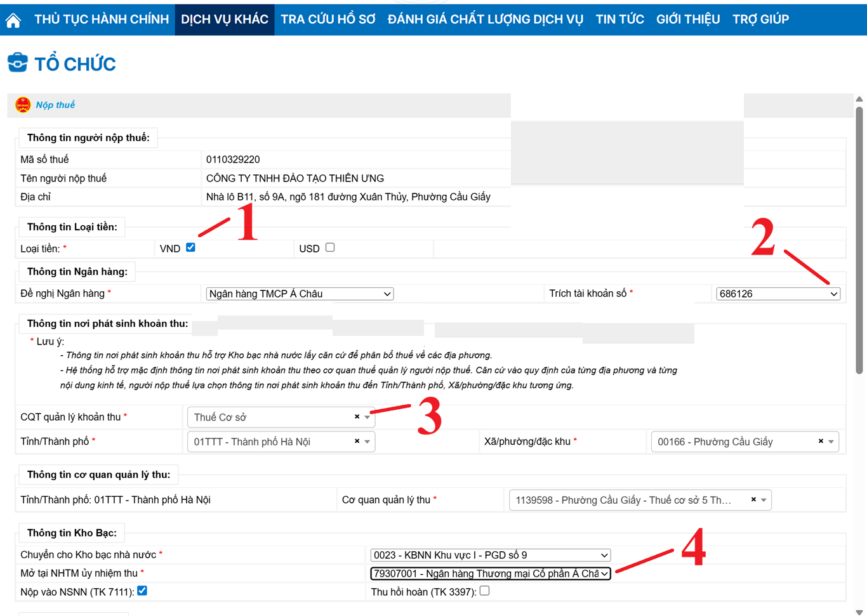Screen dimensions: 867x616
Task: Open Chuyển cho Kho bạc nhà nước dropdown
Action: pos(490,555)
